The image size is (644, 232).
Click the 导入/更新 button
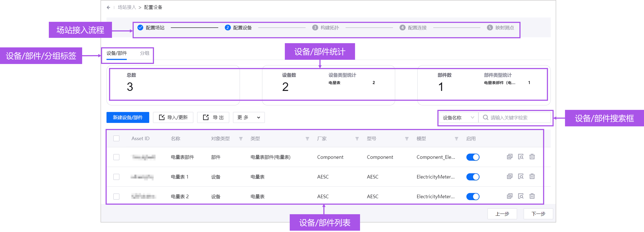pos(173,117)
